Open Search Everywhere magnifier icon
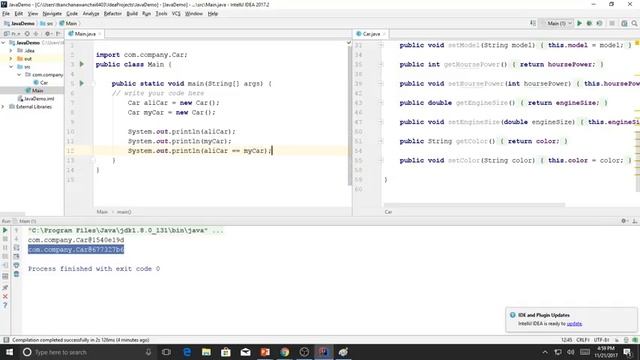 (x=634, y=24)
